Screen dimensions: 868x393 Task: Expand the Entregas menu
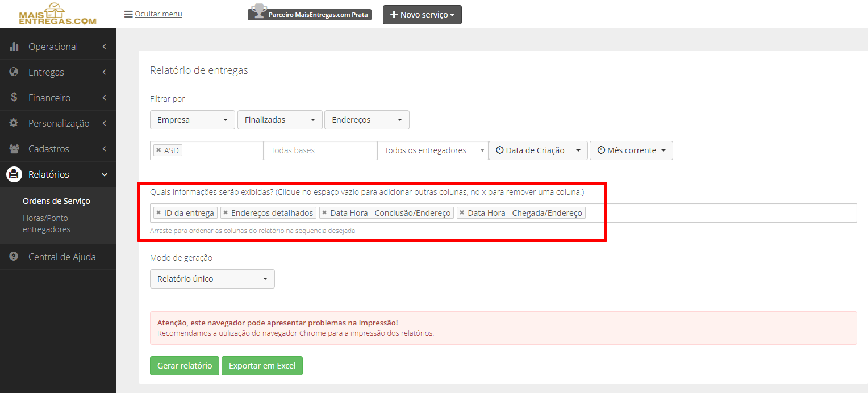[58, 72]
